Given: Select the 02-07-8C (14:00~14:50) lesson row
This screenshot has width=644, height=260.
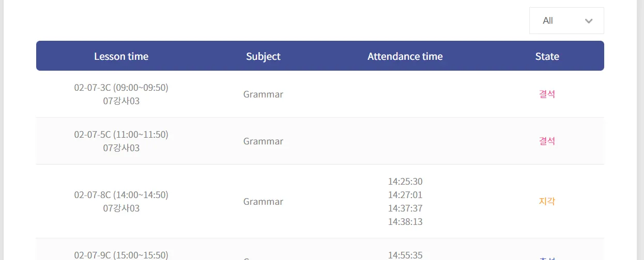Looking at the screenshot, I should (x=121, y=195).
